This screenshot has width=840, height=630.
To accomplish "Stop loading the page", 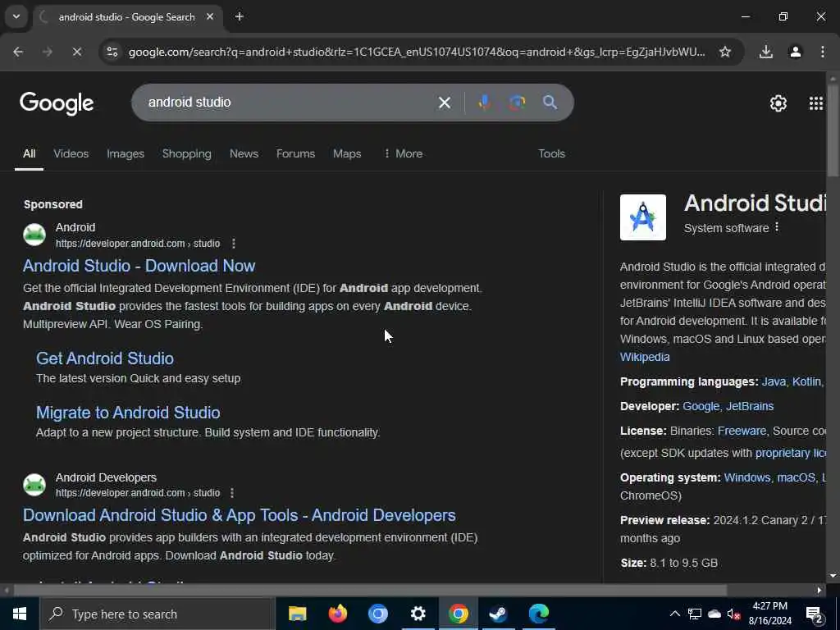I will tap(76, 52).
